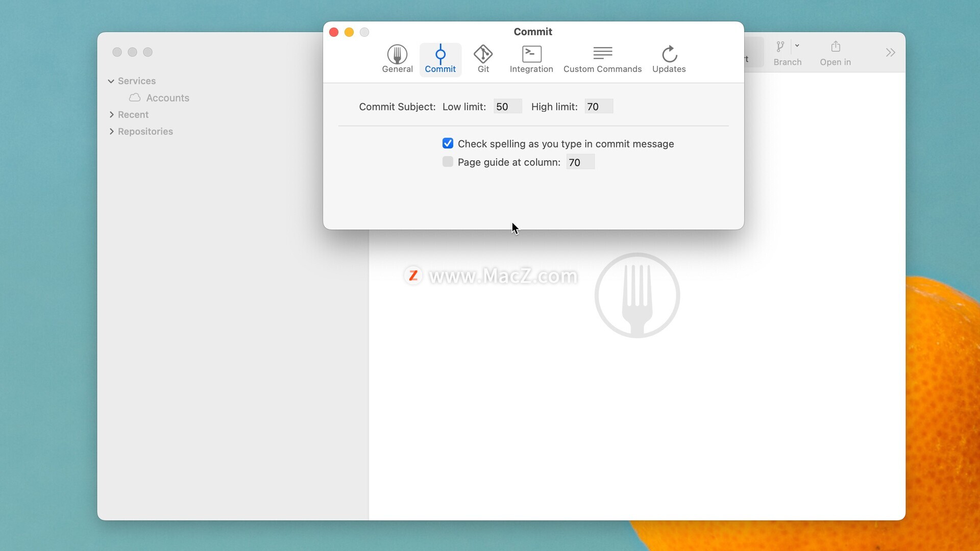Image resolution: width=980 pixels, height=551 pixels.
Task: Click the Branch toolbar icon in main window
Action: click(x=780, y=47)
